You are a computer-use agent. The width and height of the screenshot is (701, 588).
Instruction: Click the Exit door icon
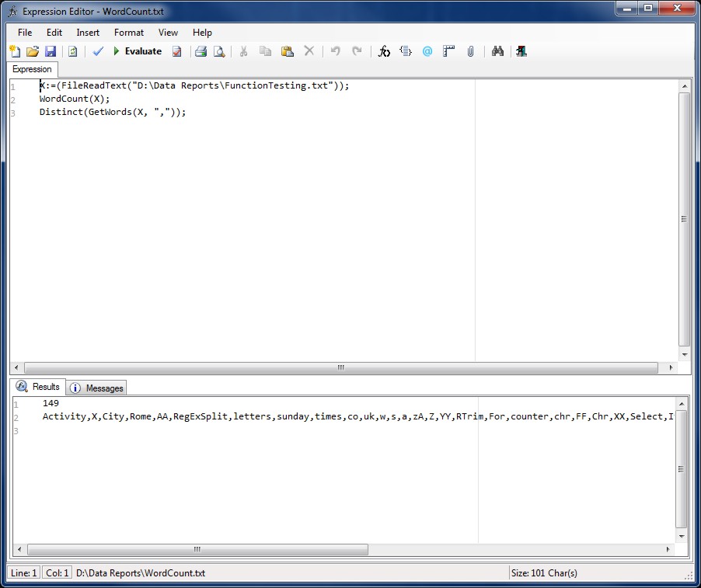(x=521, y=51)
